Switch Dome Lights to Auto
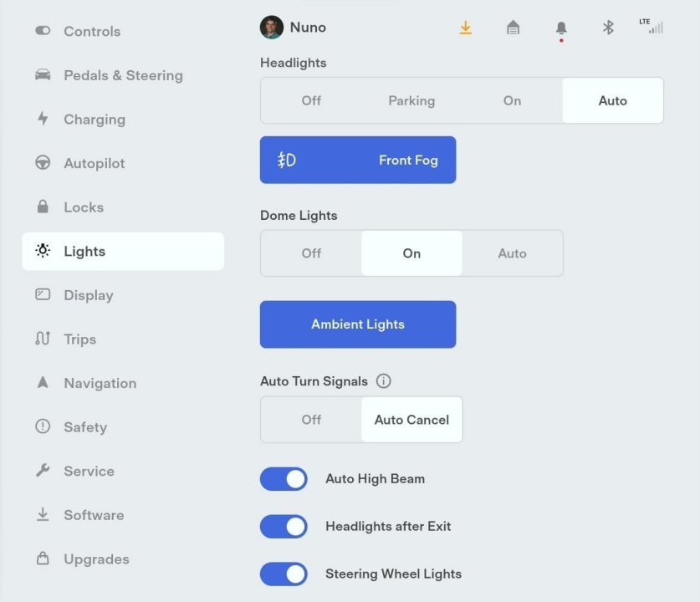The image size is (700, 602). pyautogui.click(x=512, y=253)
